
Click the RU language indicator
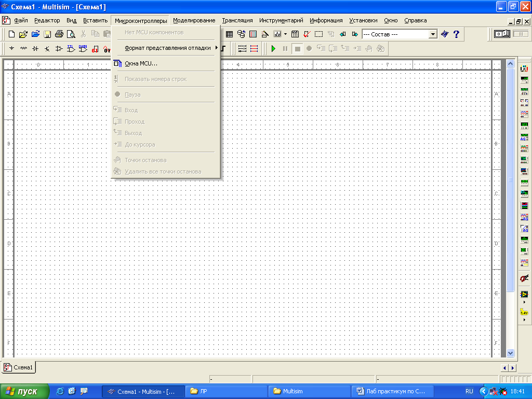pos(469,391)
